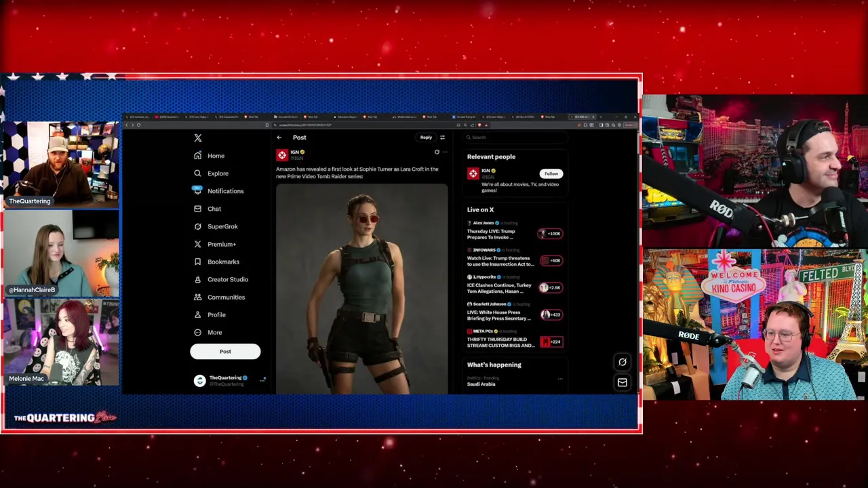Click the X Search field

coord(516,138)
